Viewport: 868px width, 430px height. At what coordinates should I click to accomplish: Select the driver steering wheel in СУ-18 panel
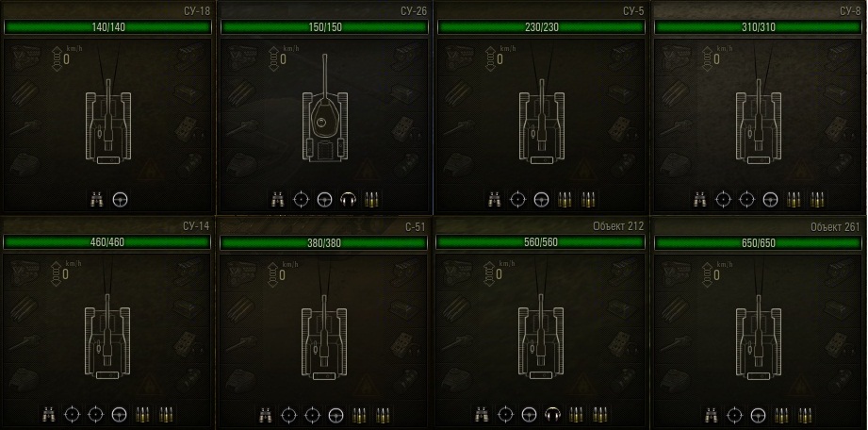pos(120,200)
